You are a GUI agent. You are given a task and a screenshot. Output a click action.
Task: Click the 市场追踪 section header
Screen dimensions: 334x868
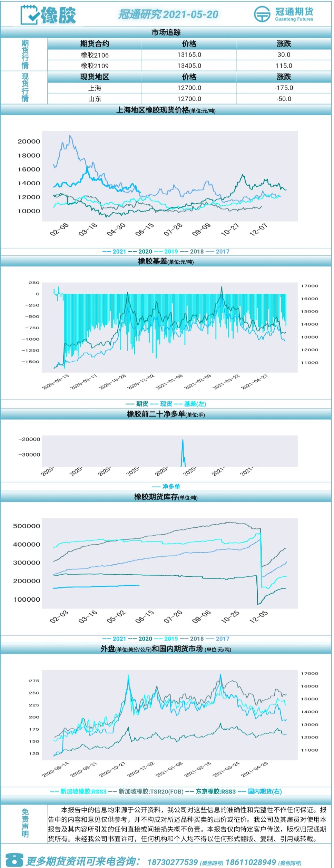point(166,32)
